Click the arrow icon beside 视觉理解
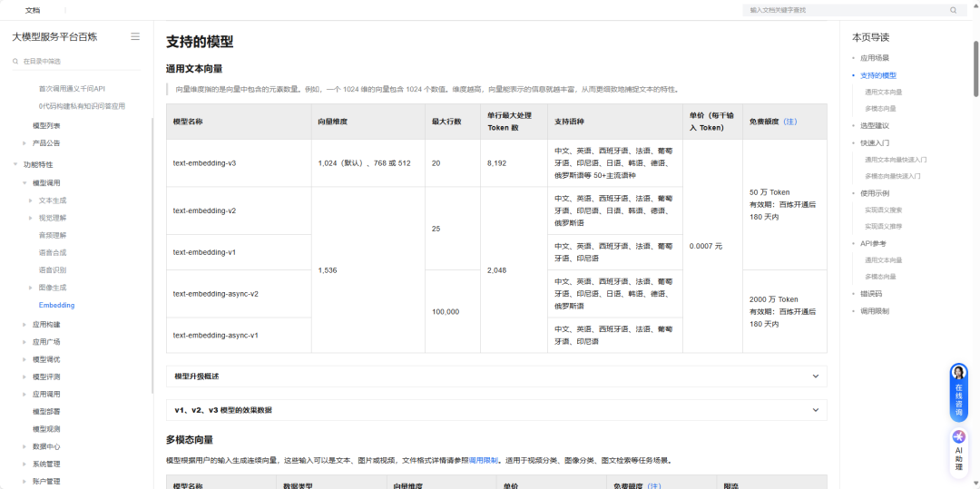The height and width of the screenshot is (489, 980). [30, 218]
